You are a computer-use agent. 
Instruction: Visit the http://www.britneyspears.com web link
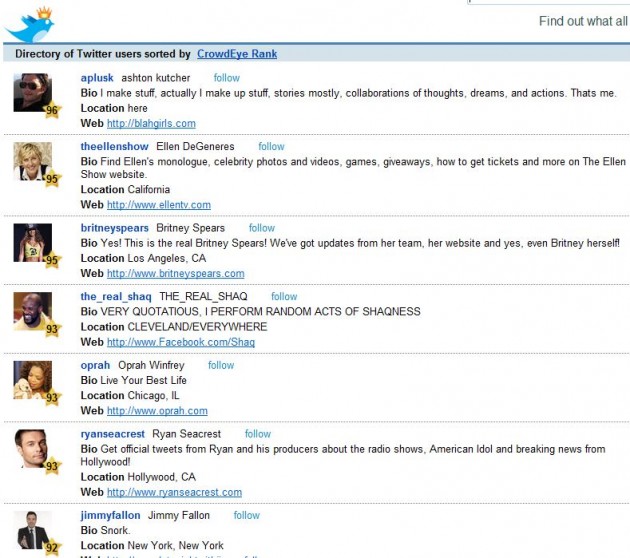176,274
